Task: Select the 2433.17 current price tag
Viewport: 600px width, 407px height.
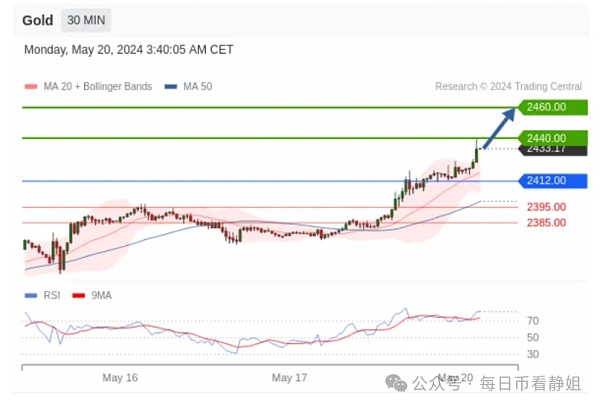Action: [x=546, y=149]
